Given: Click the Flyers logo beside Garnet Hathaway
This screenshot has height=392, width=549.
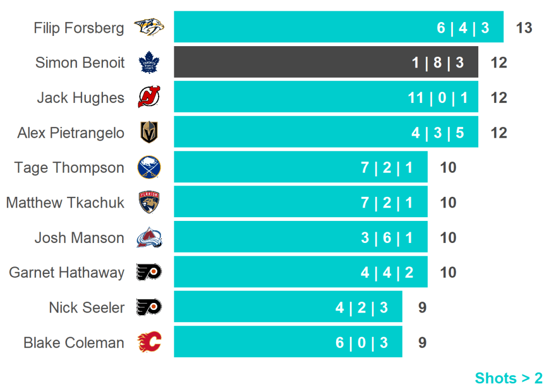Looking at the screenshot, I should (x=149, y=272).
